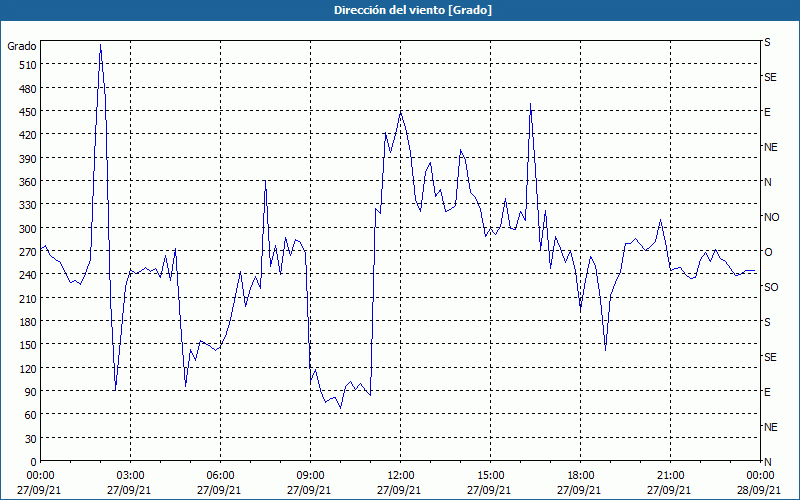
Task: Click the 'Dirección del viento [Grado]' chart title
Action: click(x=413, y=10)
